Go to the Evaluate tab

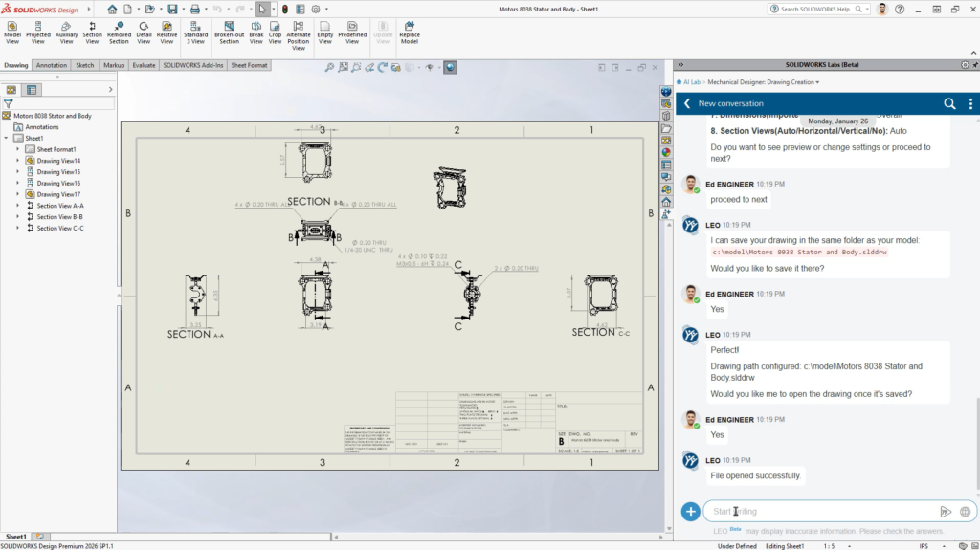tap(144, 65)
